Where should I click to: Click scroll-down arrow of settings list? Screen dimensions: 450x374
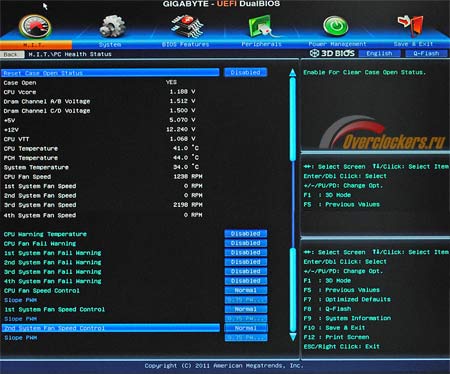pyautogui.click(x=293, y=337)
